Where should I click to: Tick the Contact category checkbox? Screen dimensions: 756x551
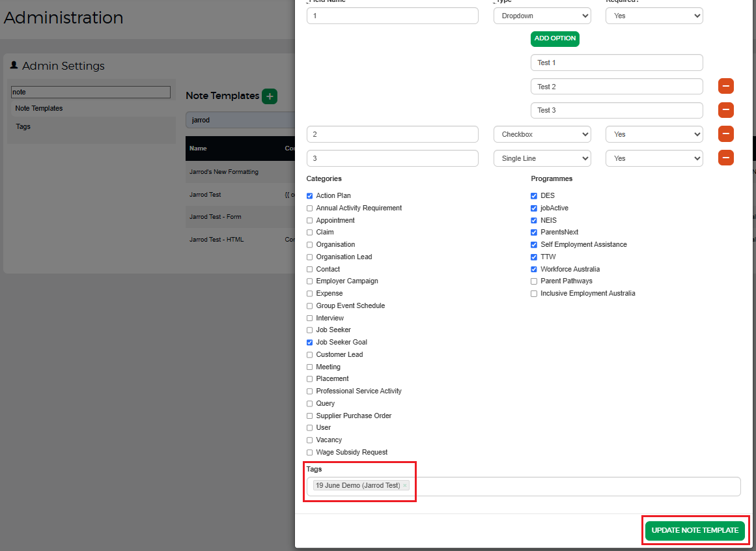(309, 270)
